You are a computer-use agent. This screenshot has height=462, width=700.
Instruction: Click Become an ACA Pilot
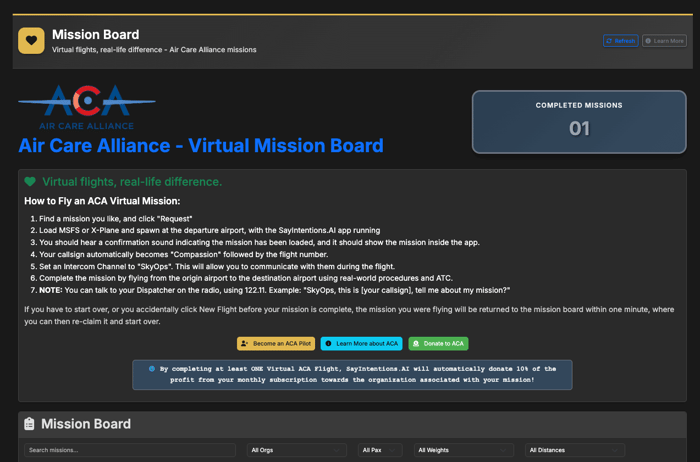276,344
